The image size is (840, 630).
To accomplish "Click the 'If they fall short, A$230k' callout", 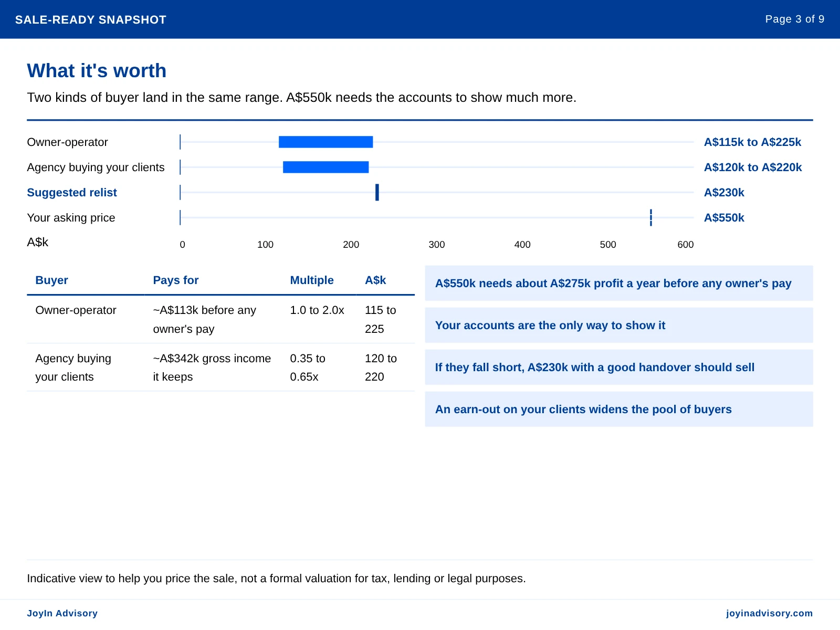I will (x=619, y=367).
